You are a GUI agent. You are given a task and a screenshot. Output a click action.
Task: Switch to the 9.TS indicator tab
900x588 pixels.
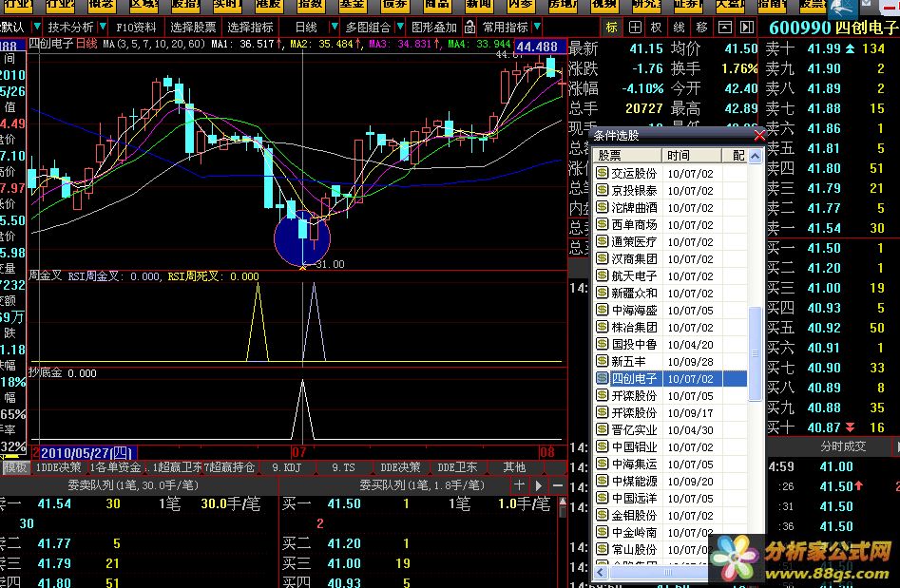pos(343,467)
